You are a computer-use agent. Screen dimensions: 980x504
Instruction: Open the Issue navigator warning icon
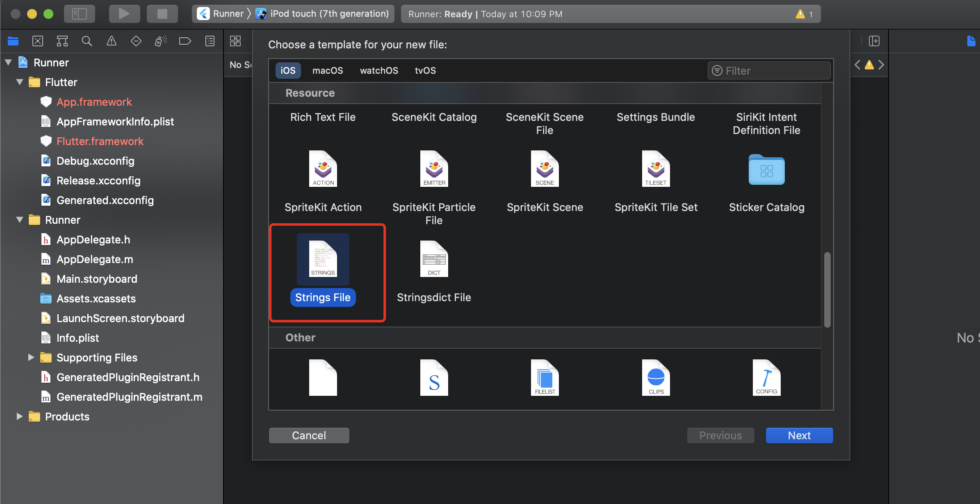point(112,41)
